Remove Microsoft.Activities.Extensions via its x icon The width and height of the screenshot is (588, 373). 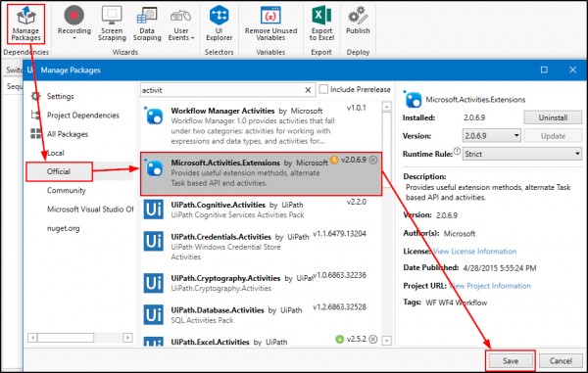point(373,160)
